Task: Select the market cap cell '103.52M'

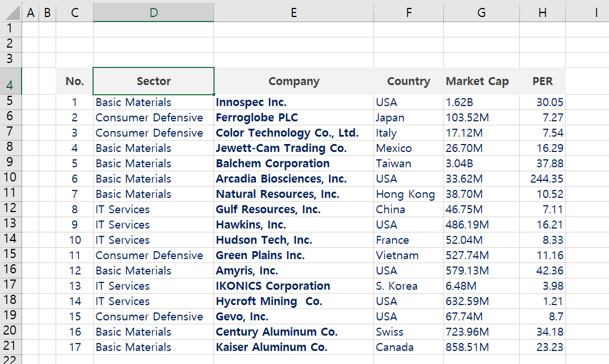Action: (x=481, y=117)
